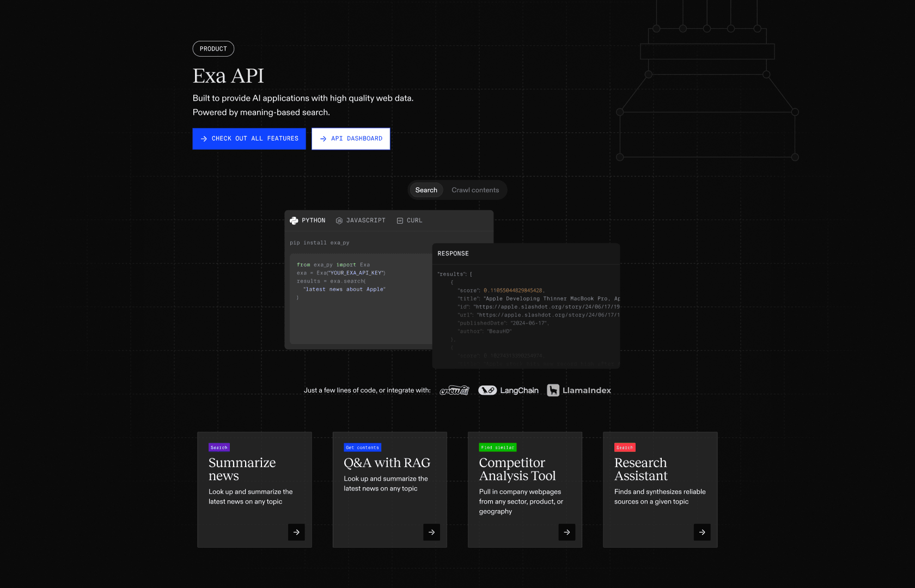Click the PRODUCT badge
915x588 pixels.
(x=213, y=48)
